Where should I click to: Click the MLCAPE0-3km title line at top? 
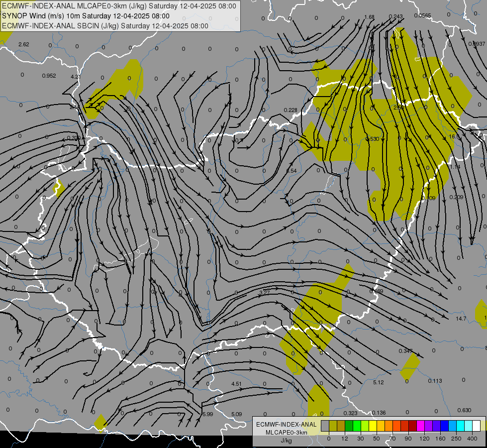119,6
